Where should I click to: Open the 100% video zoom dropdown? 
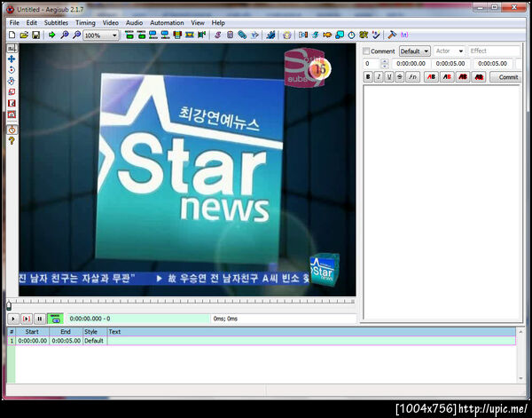point(101,35)
